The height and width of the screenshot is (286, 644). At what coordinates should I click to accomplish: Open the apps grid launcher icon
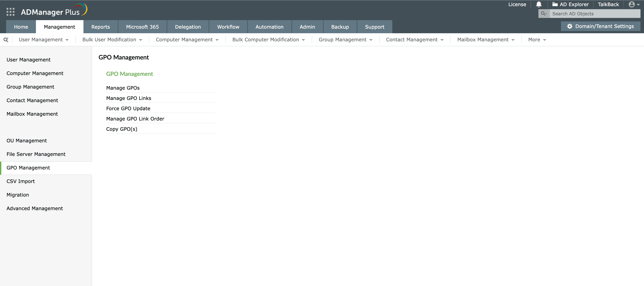[x=10, y=12]
